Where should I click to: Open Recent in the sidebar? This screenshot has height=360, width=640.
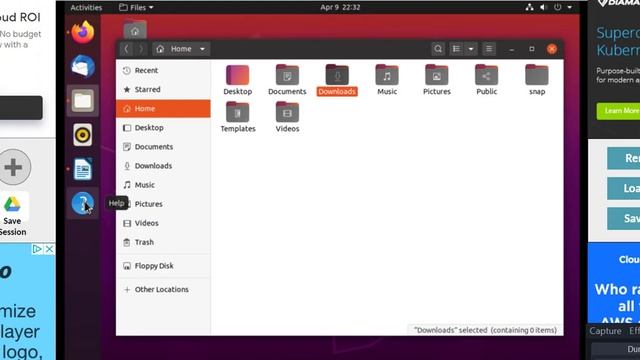(163, 70)
